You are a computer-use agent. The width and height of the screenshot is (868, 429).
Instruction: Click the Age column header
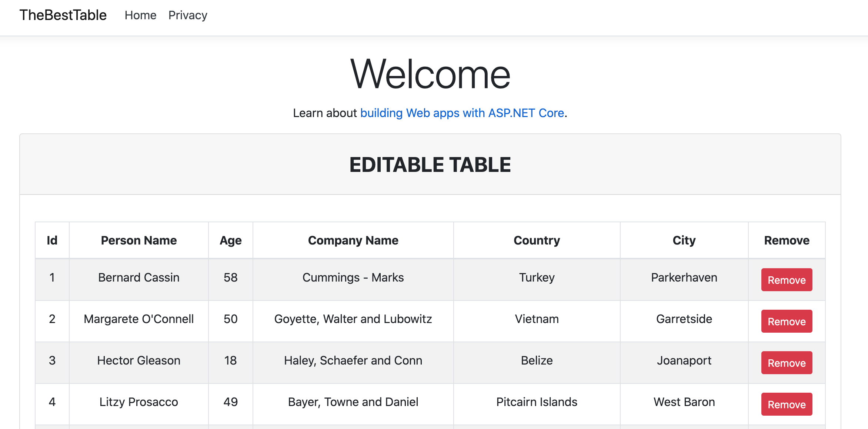click(x=231, y=240)
